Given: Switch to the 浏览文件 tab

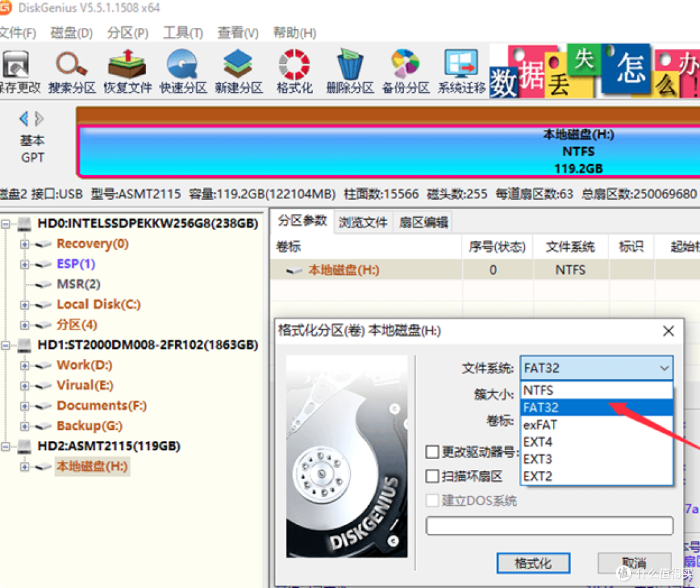Looking at the screenshot, I should 363,222.
